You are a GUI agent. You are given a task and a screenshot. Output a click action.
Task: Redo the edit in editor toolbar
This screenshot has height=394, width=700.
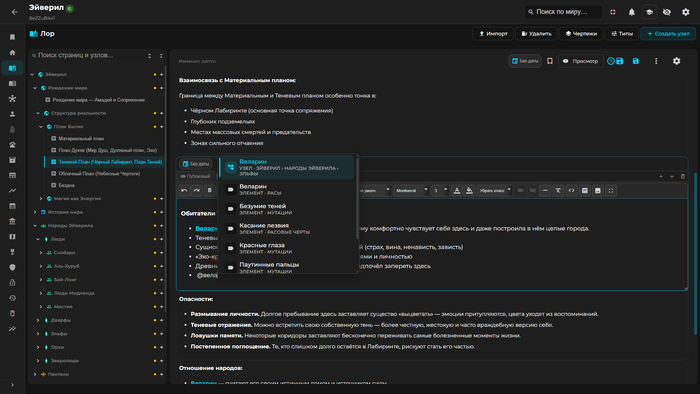pos(197,191)
